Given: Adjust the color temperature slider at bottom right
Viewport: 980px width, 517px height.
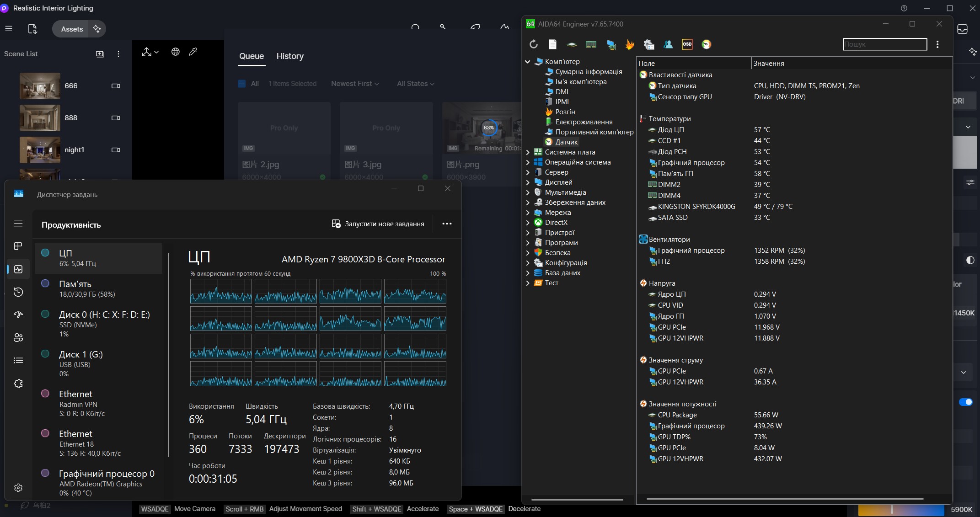Looking at the screenshot, I should click(891, 509).
